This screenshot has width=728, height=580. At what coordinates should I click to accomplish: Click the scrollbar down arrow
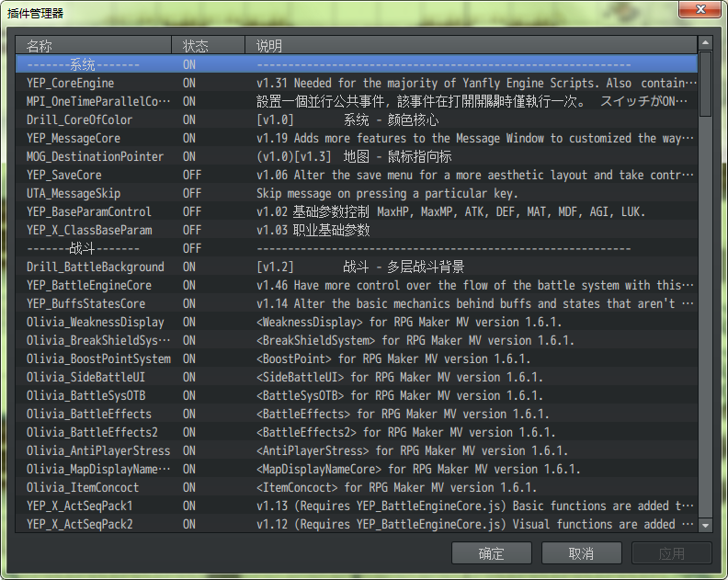pos(705,525)
